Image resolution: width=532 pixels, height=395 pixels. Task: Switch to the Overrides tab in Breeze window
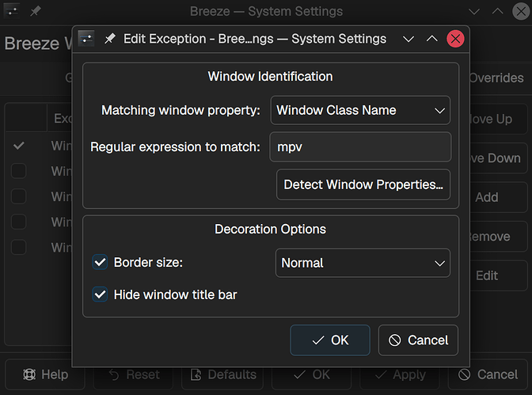click(x=496, y=78)
